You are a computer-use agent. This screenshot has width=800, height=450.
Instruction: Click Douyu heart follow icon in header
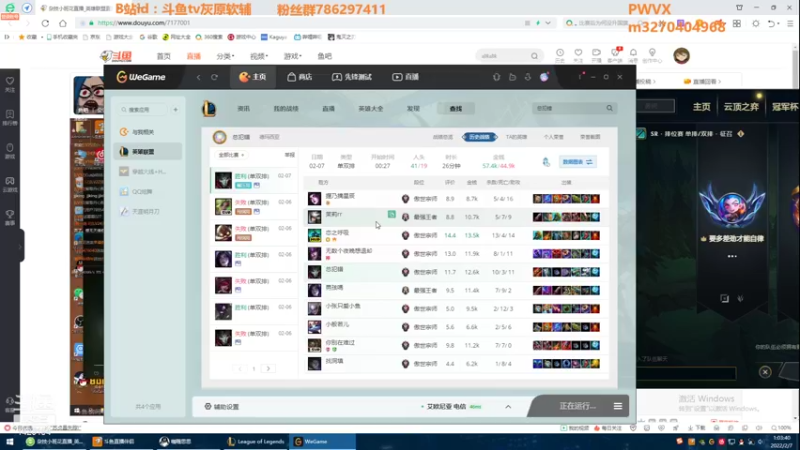point(578,55)
